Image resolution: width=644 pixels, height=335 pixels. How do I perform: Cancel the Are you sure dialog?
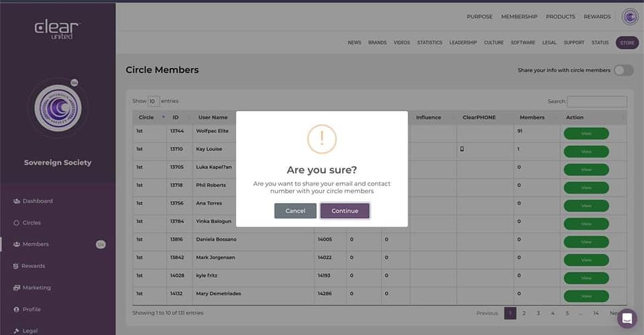pos(295,211)
